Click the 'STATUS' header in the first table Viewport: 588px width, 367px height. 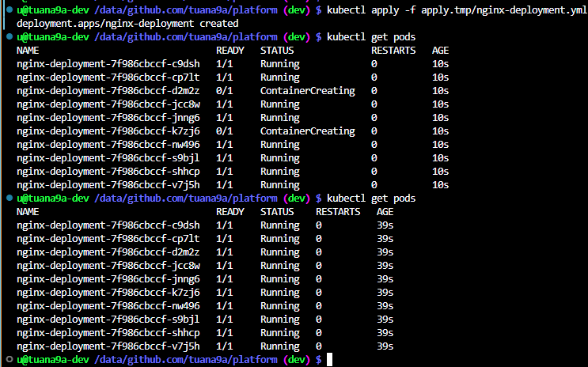click(x=277, y=51)
